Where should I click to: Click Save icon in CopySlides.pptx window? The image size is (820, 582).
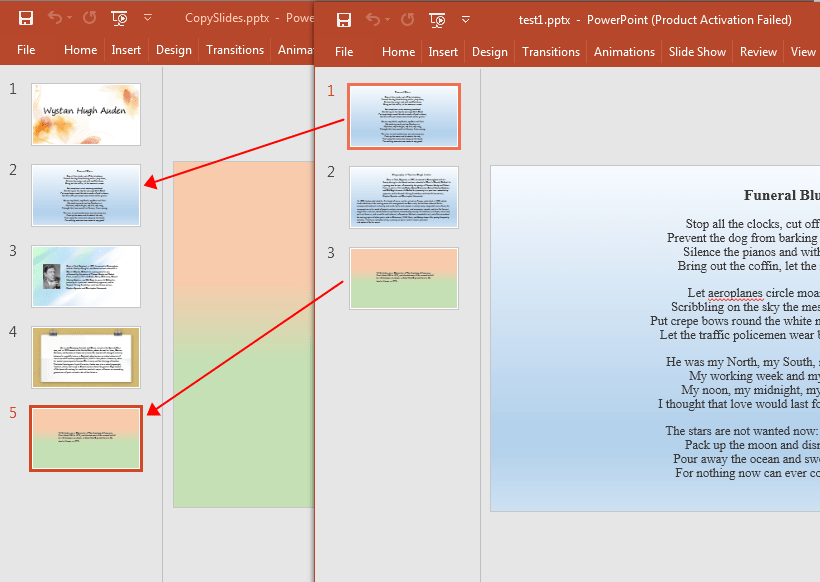pyautogui.click(x=26, y=18)
